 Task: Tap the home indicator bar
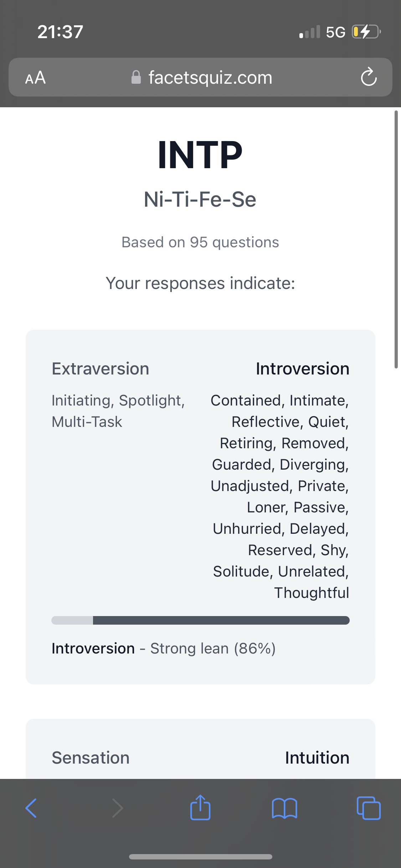tap(200, 857)
